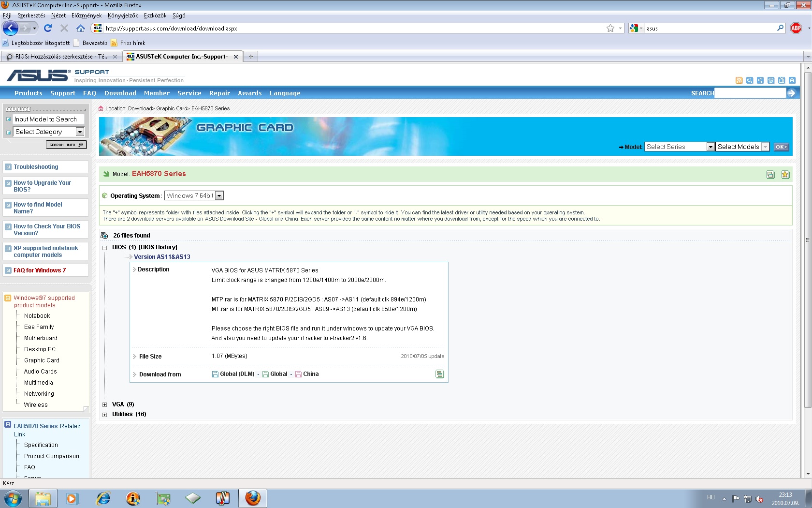Open the Adblock Plus ABP icon
Image resolution: width=812 pixels, height=508 pixels.
(x=796, y=28)
